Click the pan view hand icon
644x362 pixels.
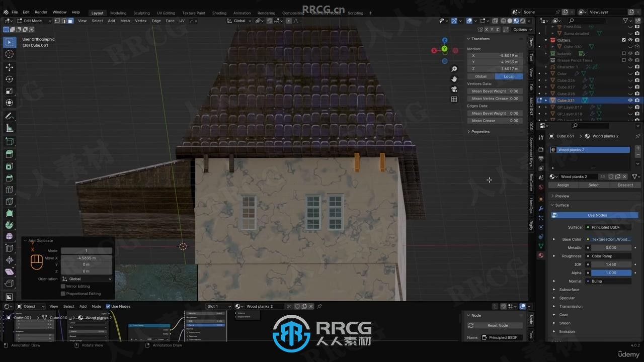point(454,79)
